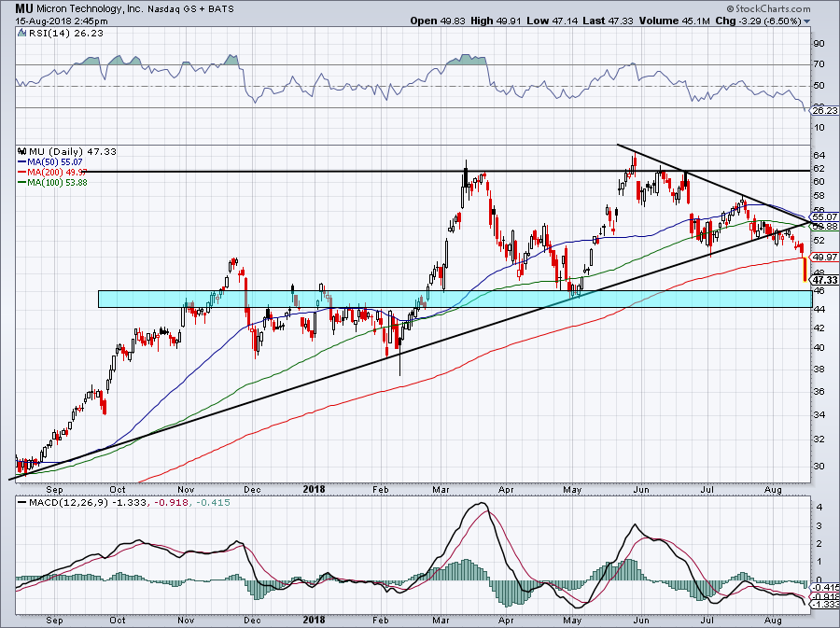Click the green MA(100) 53.88 legend
This screenshot has width=840, height=628.
52,182
